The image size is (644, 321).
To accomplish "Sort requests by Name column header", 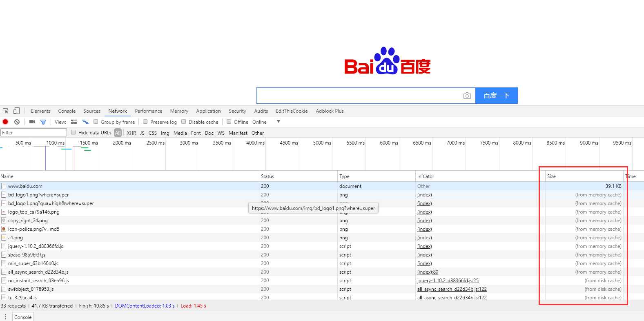I will (x=129, y=176).
